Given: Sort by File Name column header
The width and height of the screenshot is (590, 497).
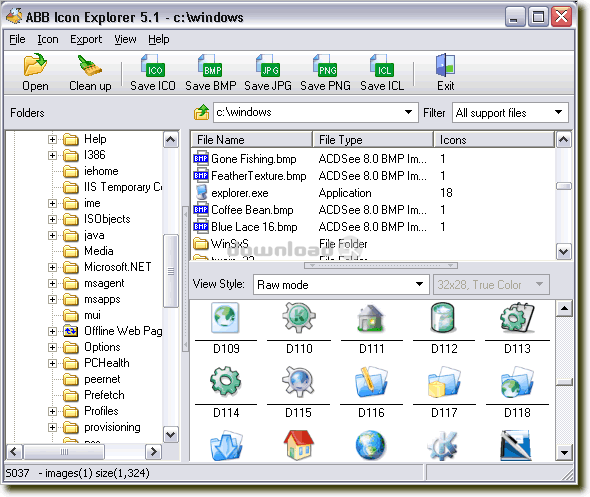Looking at the screenshot, I should pos(251,140).
